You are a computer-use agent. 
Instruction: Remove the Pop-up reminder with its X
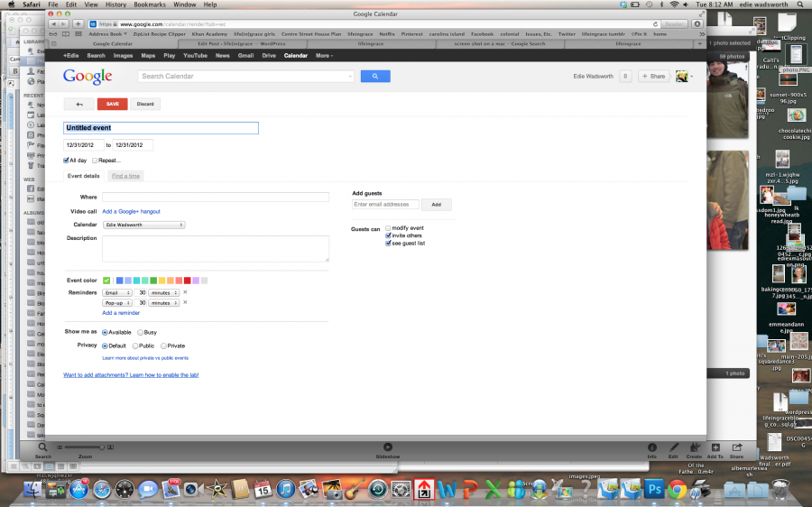pyautogui.click(x=185, y=302)
